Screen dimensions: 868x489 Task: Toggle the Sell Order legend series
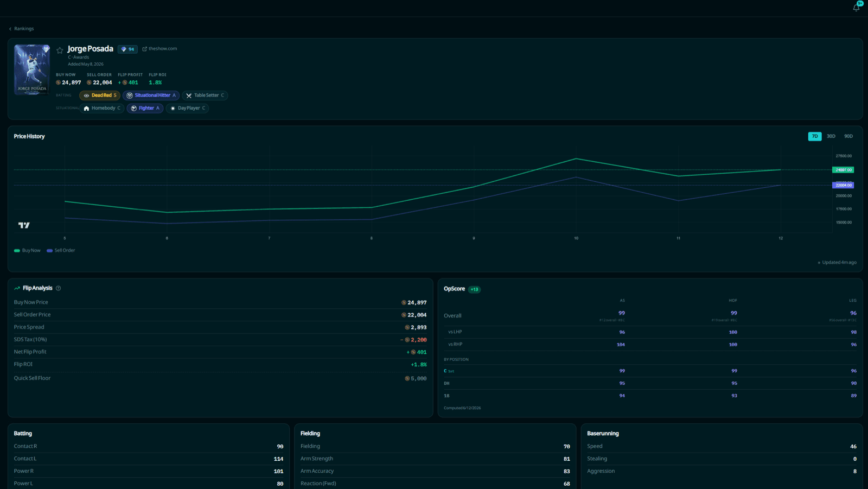click(61, 250)
